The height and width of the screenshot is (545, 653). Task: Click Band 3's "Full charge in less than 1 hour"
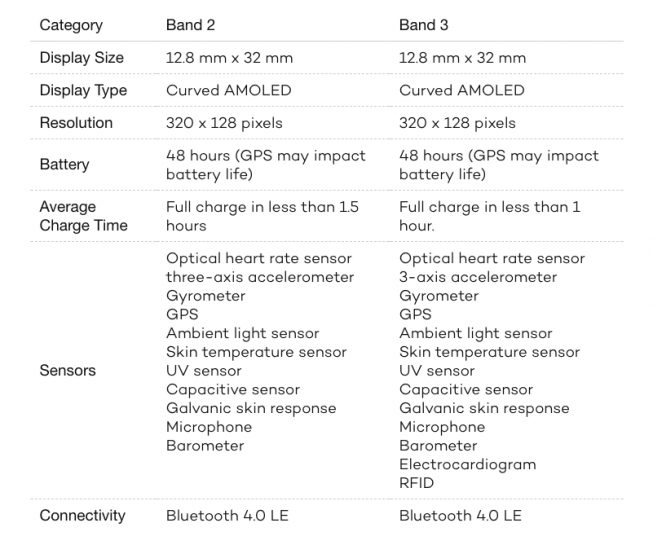coord(489,216)
